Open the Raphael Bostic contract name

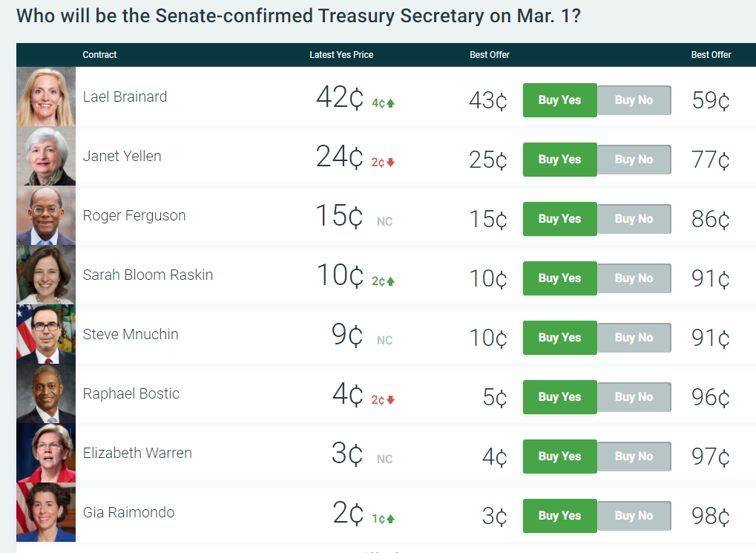point(131,393)
